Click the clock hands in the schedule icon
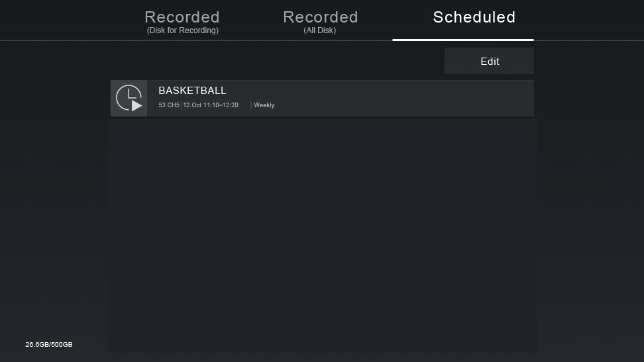The image size is (644, 362). (131, 95)
